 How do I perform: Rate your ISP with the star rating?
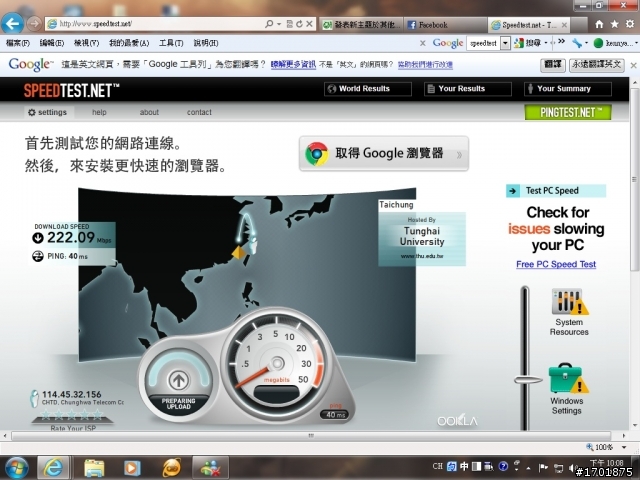(x=72, y=415)
